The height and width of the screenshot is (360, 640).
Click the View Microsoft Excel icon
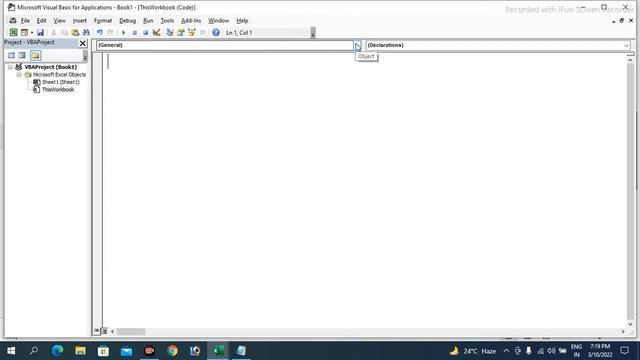click(x=13, y=32)
